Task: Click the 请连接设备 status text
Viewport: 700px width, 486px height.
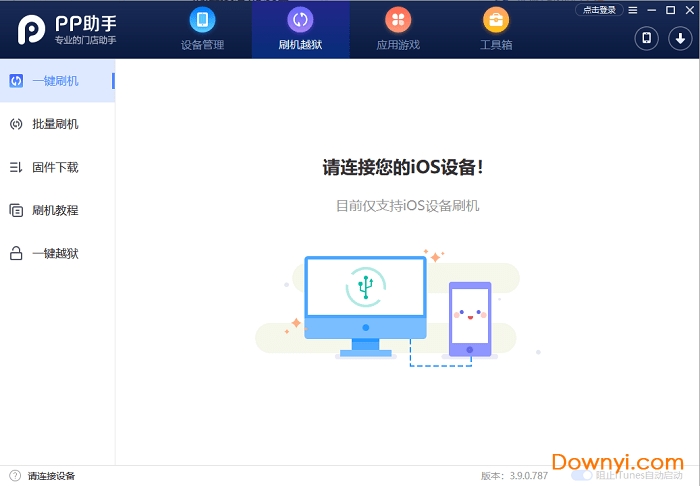Action: [51, 476]
